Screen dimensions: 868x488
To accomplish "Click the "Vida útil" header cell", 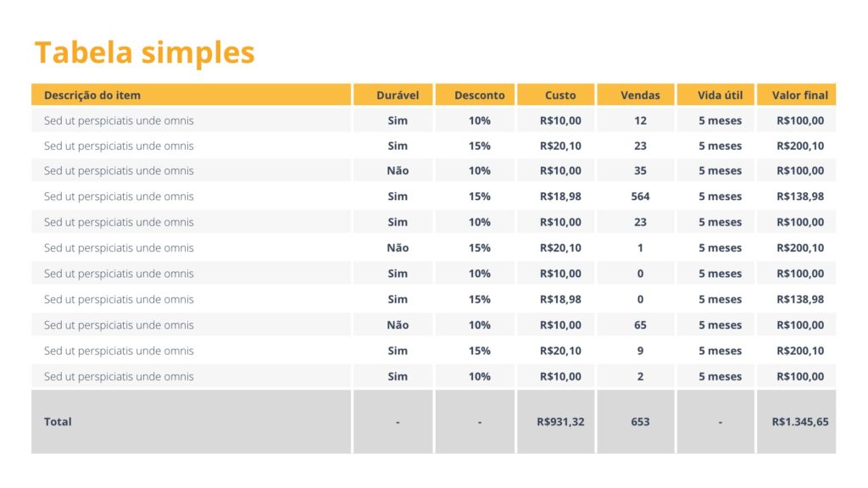I will click(720, 95).
